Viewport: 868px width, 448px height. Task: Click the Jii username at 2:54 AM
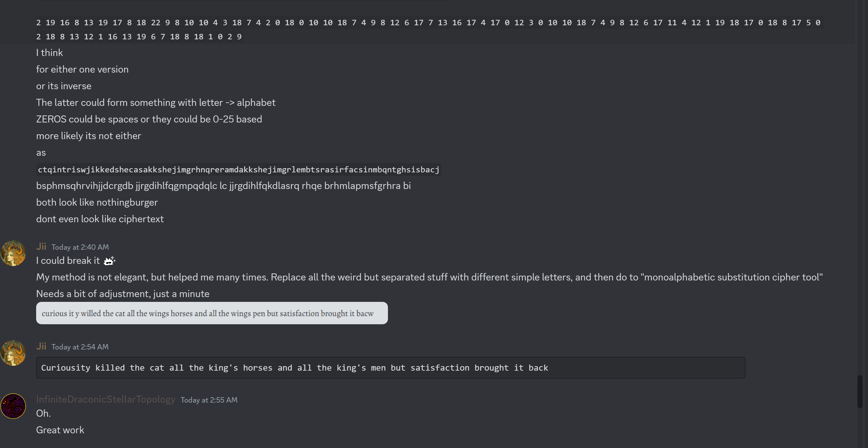(x=41, y=346)
